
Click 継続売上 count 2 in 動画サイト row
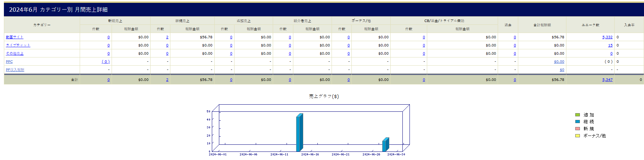click(167, 37)
